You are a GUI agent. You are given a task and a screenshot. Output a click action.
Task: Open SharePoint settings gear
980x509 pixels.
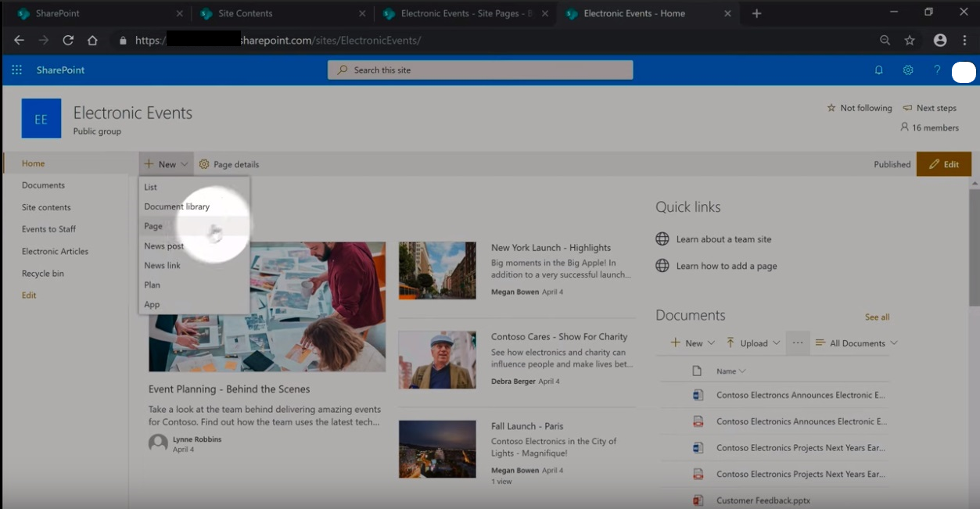[908, 70]
